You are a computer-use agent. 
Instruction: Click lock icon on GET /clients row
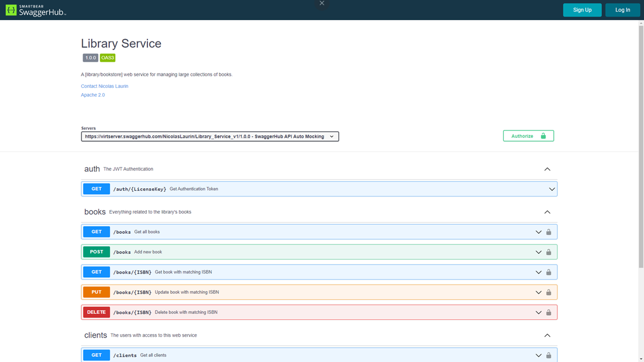click(x=549, y=355)
